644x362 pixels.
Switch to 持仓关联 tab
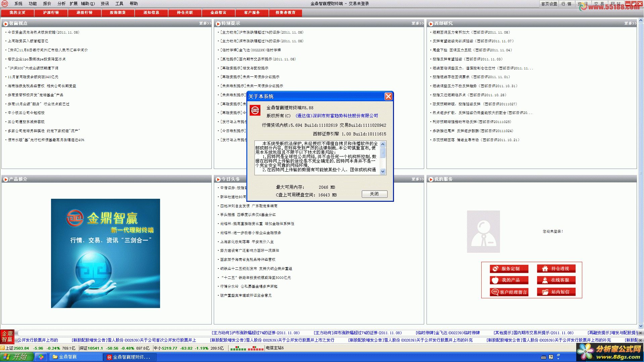coord(185,13)
